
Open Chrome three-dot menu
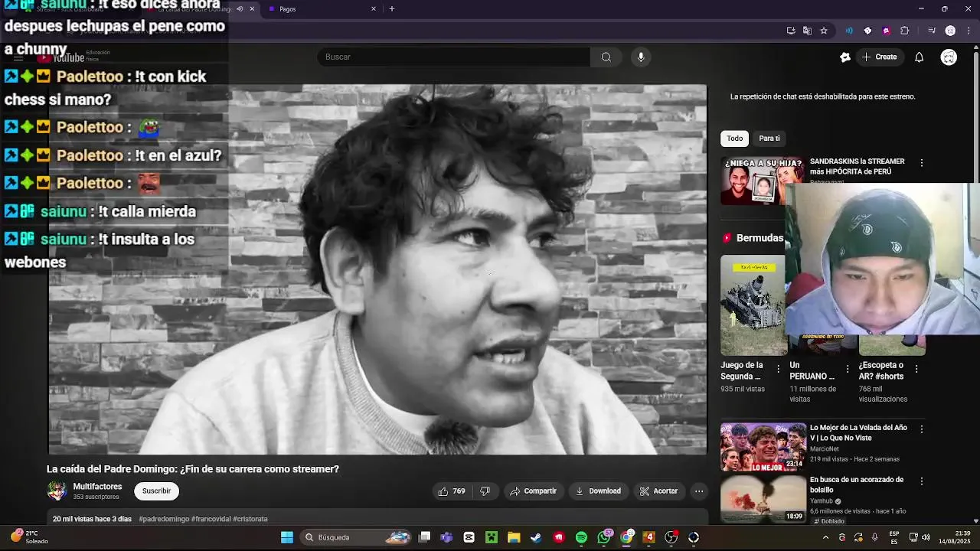pyautogui.click(x=969, y=31)
